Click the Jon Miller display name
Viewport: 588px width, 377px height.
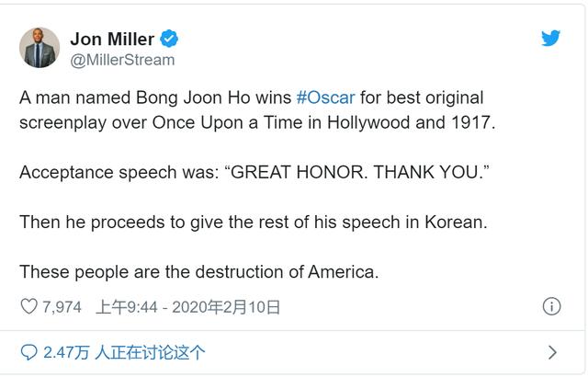[112, 39]
